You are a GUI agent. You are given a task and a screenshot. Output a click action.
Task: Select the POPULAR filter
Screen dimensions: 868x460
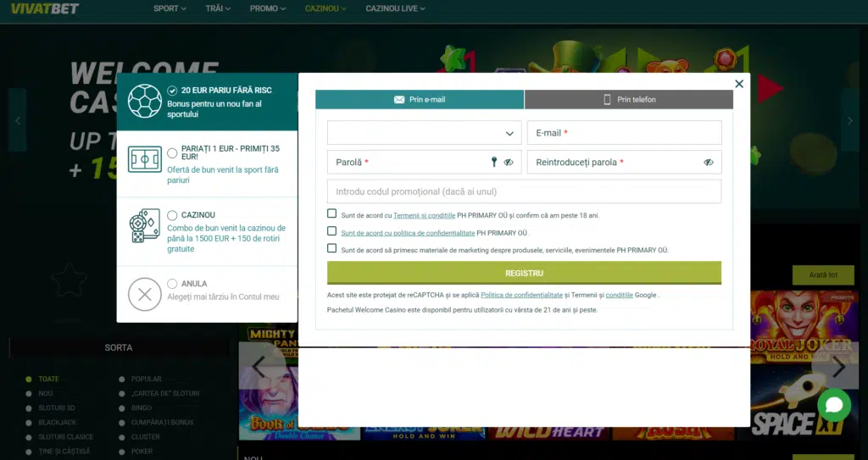point(141,380)
